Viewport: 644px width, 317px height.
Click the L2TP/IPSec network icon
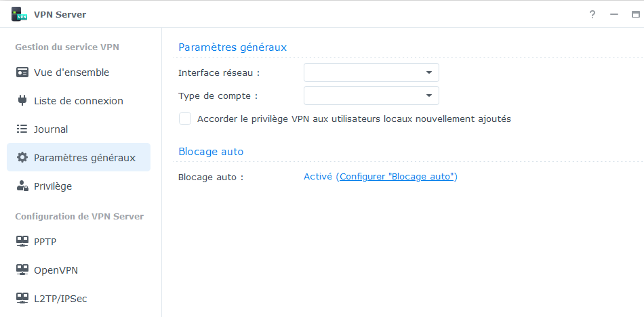[x=22, y=298]
